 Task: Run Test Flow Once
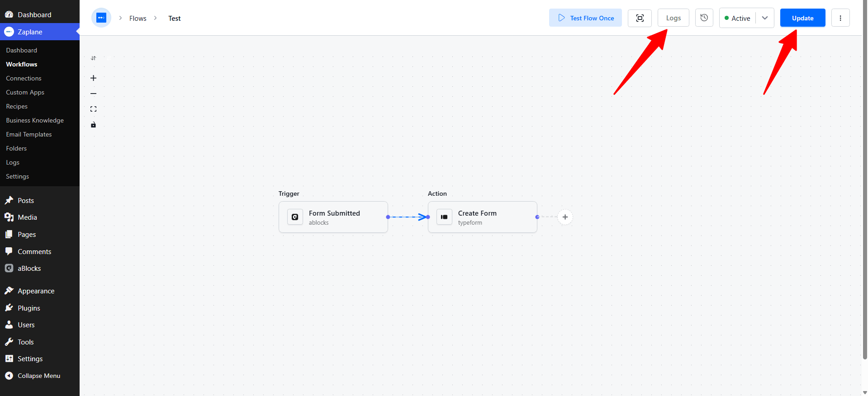pyautogui.click(x=585, y=18)
